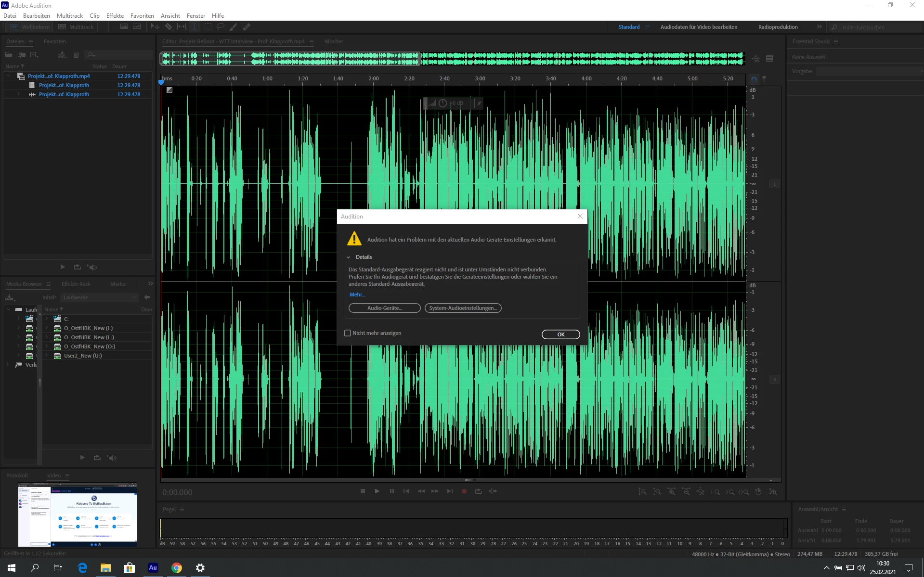924x577 pixels.
Task: Click the System-Audioeinstellungen... button
Action: point(463,308)
